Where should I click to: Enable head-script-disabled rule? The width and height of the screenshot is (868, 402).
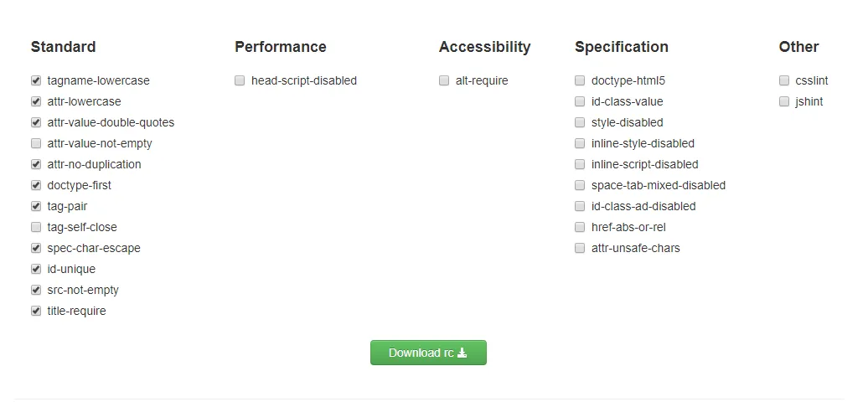pos(240,81)
